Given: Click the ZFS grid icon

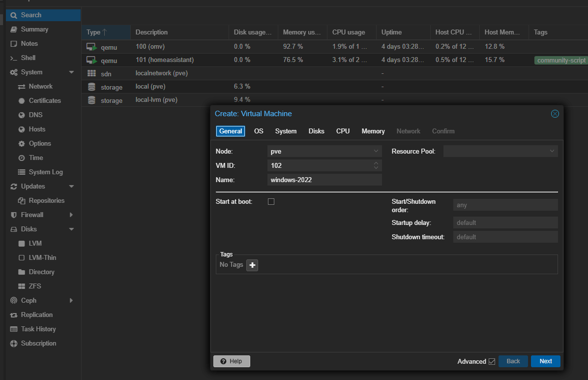Looking at the screenshot, I should (22, 286).
